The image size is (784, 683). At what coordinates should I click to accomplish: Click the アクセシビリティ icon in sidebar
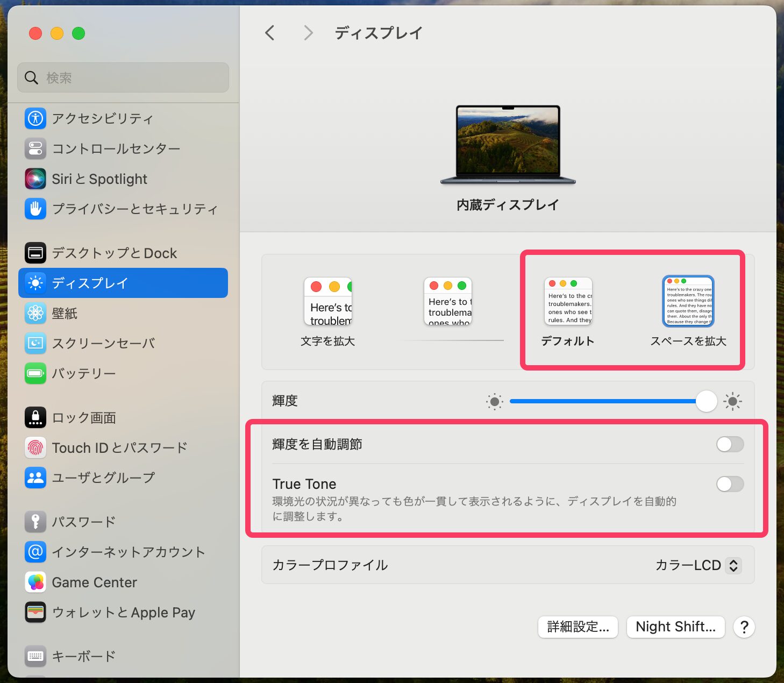tap(35, 118)
